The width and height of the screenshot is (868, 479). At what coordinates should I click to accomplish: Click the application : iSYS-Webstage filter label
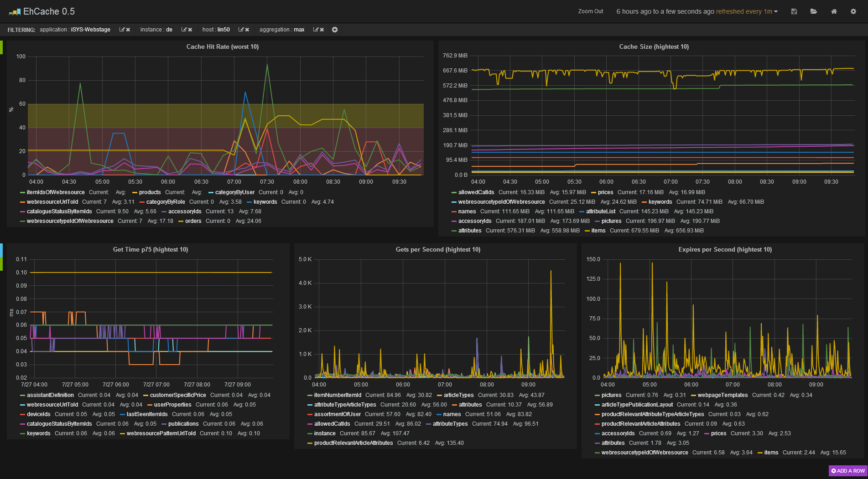tap(75, 30)
